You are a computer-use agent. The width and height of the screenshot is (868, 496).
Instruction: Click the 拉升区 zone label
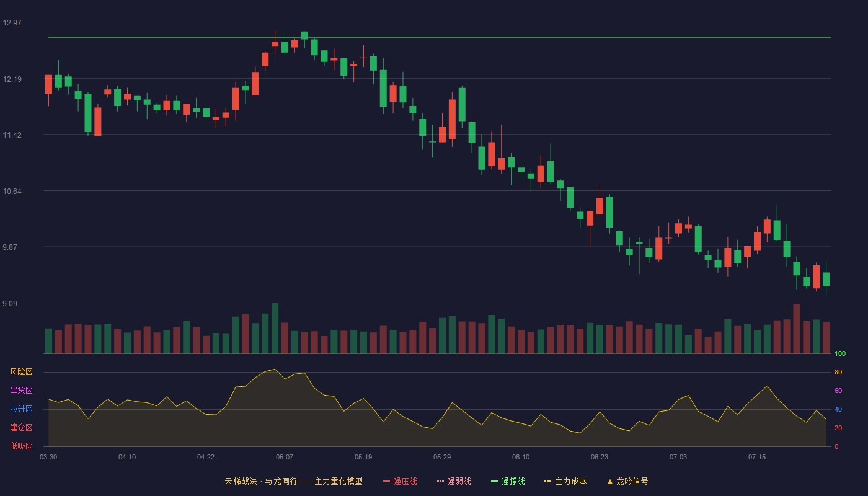(21, 409)
